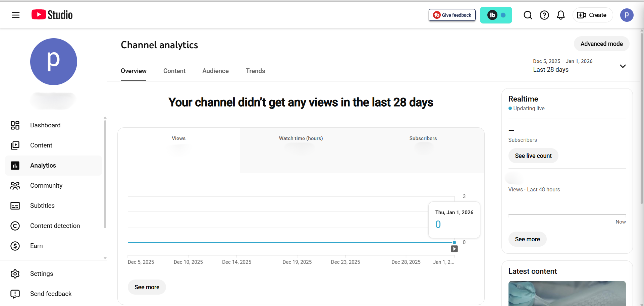The image size is (644, 306).
Task: Open Earn in the sidebar
Action: click(x=54, y=246)
